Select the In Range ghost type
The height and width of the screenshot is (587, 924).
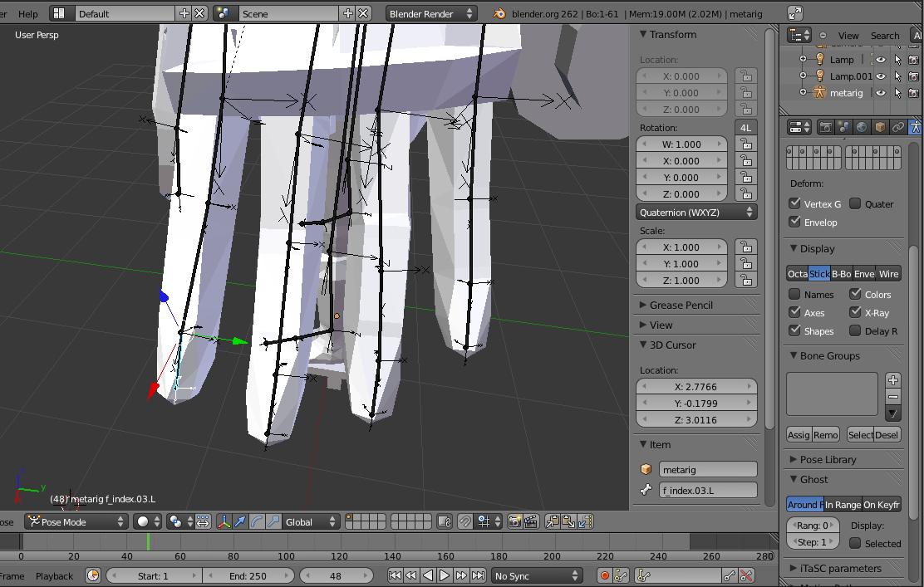point(843,504)
